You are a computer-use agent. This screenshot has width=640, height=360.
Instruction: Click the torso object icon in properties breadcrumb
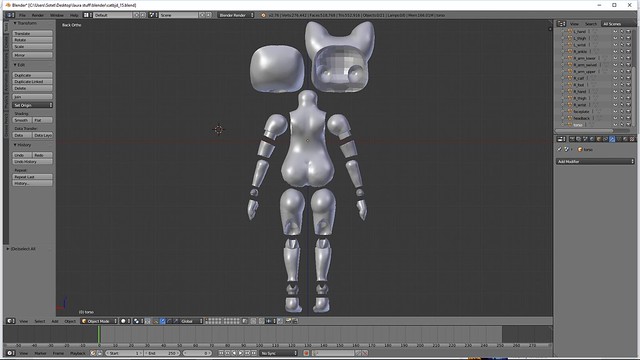coord(580,150)
